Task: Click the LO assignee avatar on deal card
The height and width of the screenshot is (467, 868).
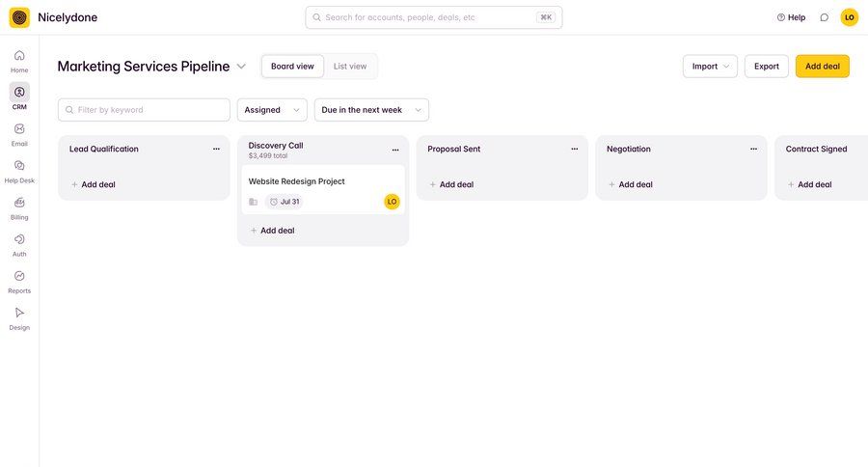Action: pyautogui.click(x=392, y=202)
